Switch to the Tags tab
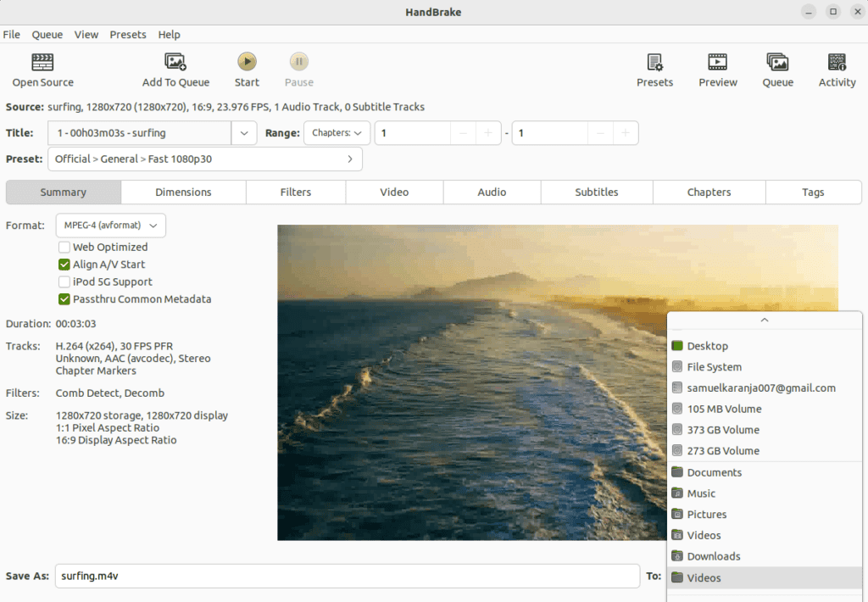This screenshot has height=602, width=868. click(813, 192)
